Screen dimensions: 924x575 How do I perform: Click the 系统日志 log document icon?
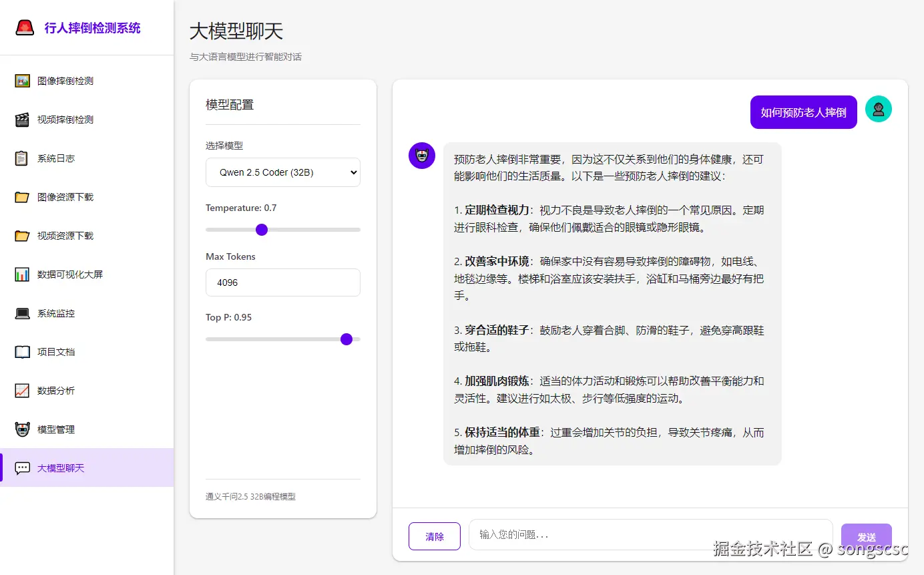22,158
